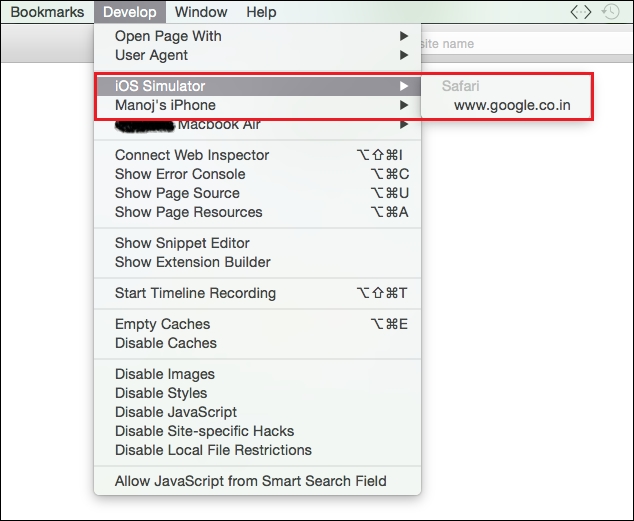Viewport: 634px width, 521px height.
Task: Open Show Snippet Editor
Action: [257, 243]
